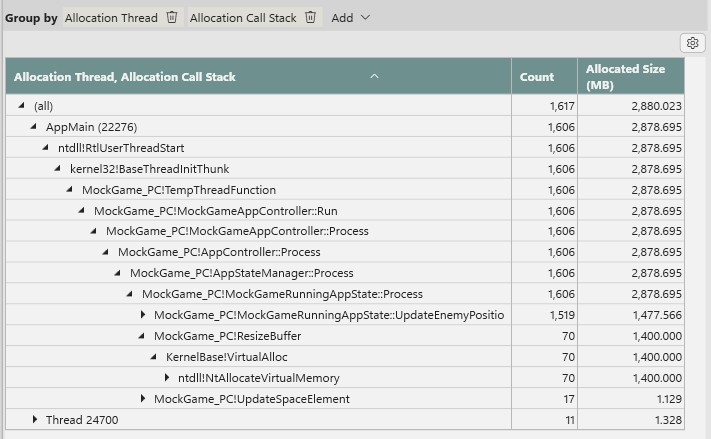Viewport: 711px width, 439px height.
Task: Open table settings gear icon
Action: [x=692, y=43]
